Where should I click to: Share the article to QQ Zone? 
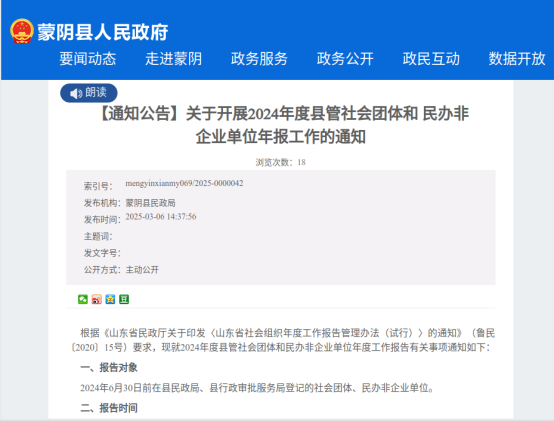(x=110, y=300)
